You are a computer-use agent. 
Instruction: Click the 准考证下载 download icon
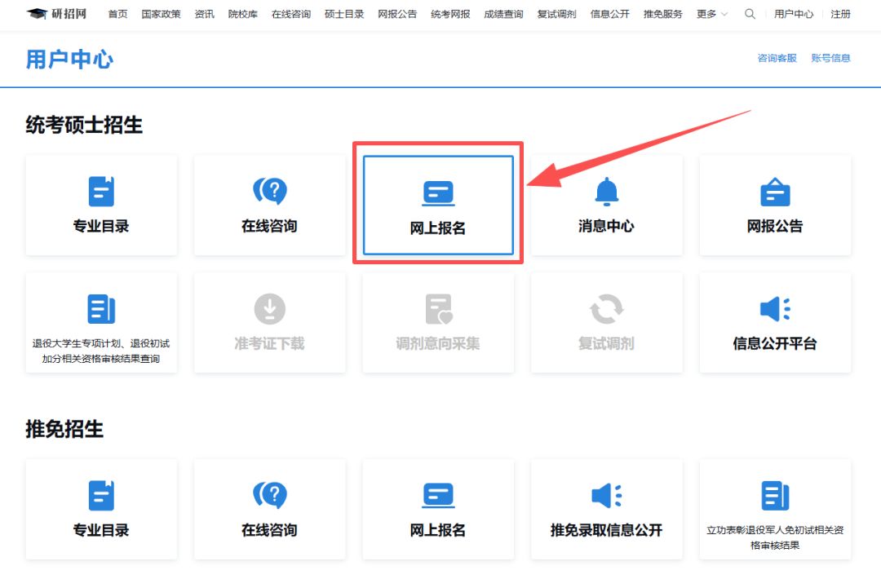(x=270, y=309)
